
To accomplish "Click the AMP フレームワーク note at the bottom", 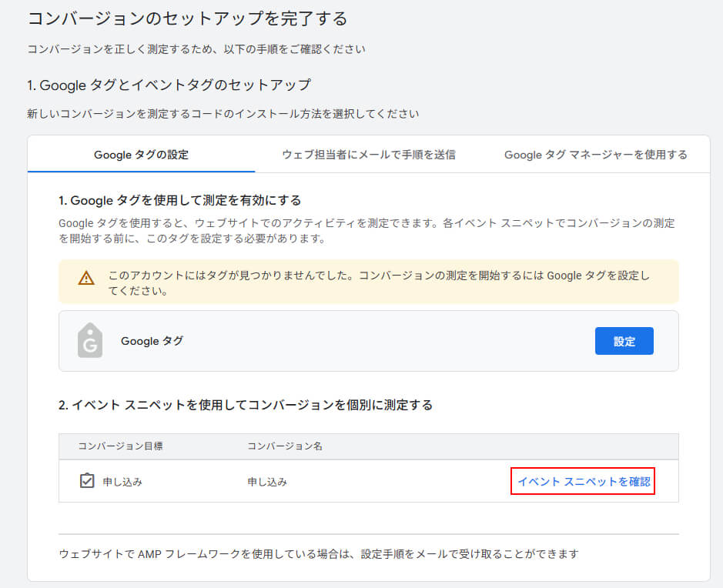I will pos(318,553).
